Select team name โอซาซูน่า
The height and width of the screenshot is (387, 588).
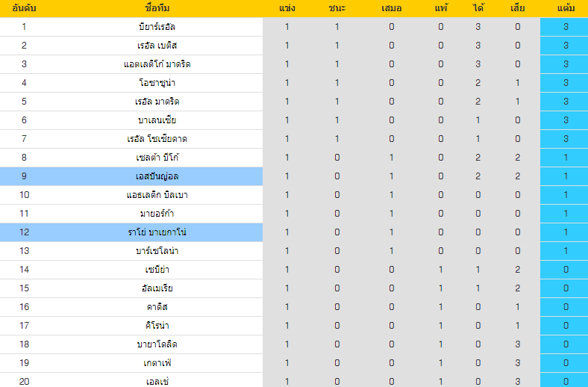click(x=157, y=83)
